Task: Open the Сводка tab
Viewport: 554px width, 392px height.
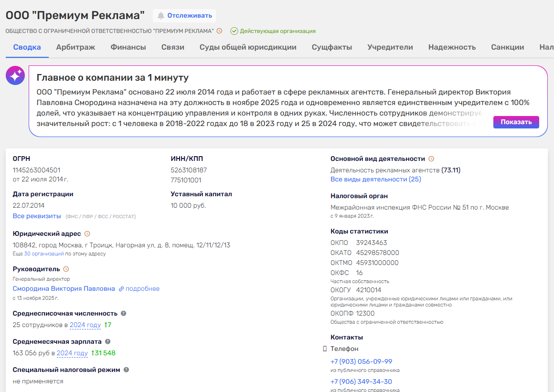Action: [x=27, y=47]
